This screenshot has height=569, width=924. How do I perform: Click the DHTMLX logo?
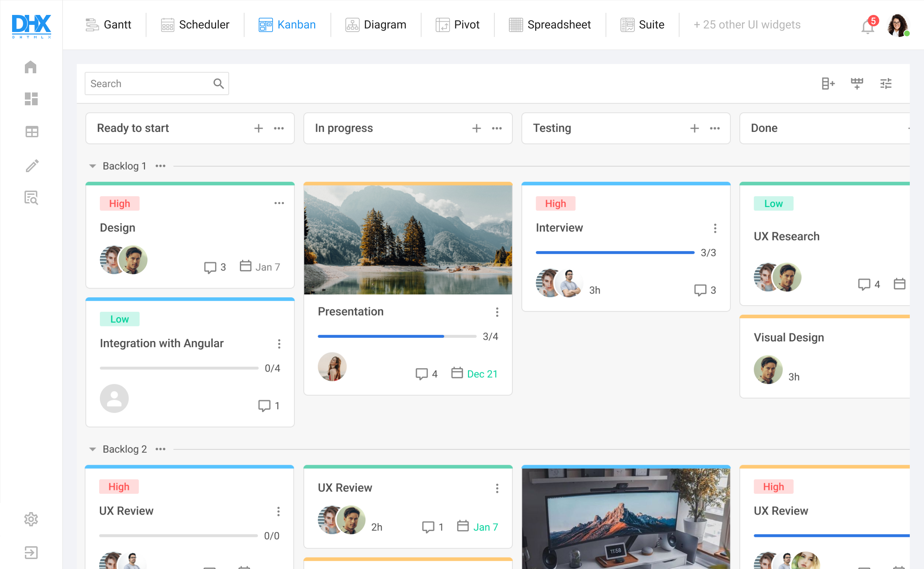pos(31,26)
